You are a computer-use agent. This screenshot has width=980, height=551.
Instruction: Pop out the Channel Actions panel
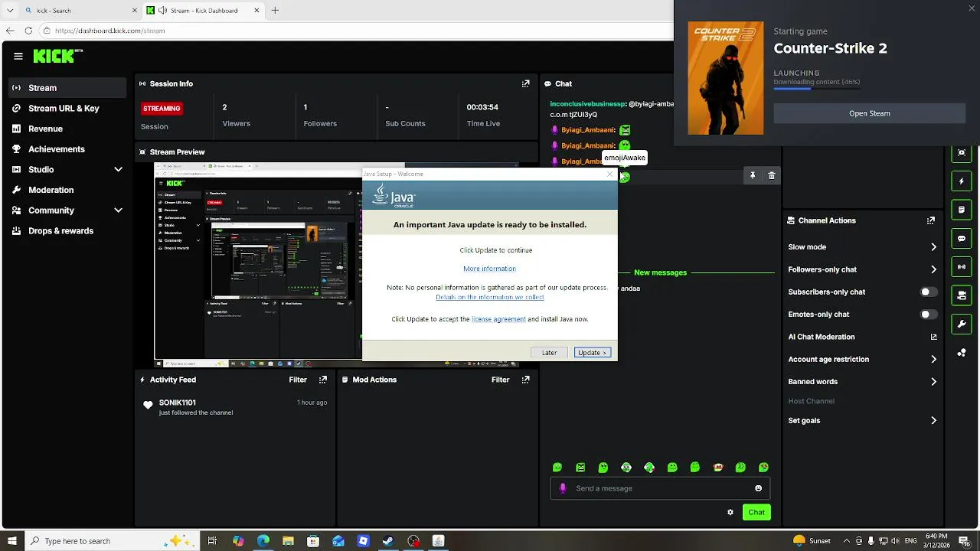pos(930,220)
